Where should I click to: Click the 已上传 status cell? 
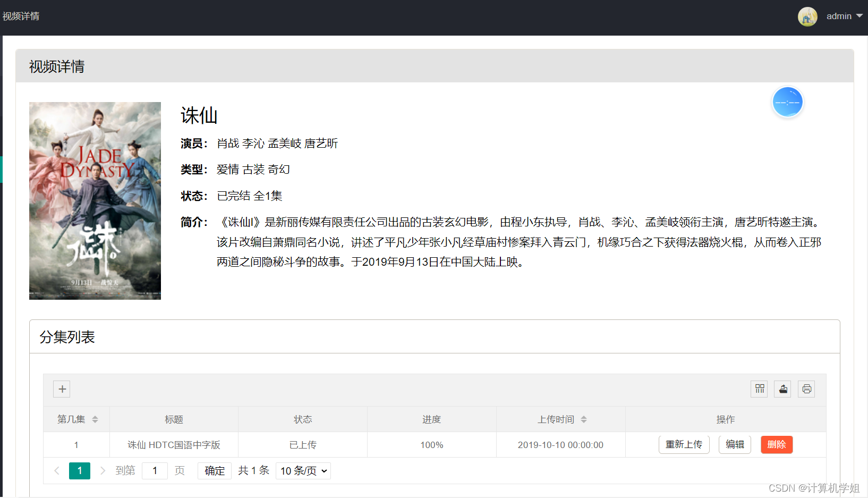click(x=303, y=445)
